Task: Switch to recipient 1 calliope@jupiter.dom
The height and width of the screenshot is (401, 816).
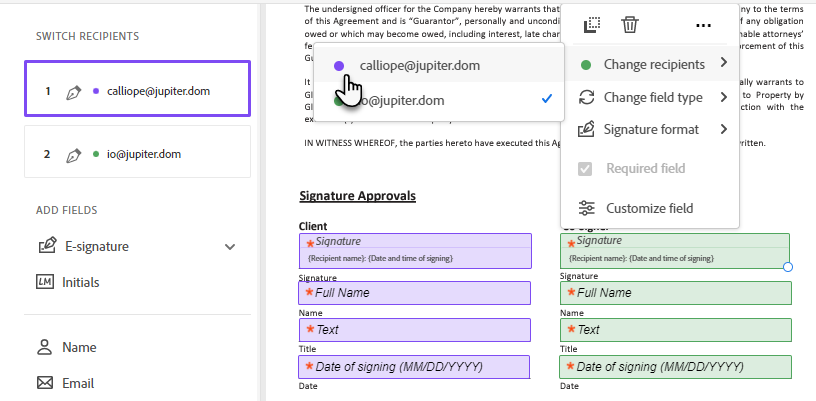Action: click(137, 88)
